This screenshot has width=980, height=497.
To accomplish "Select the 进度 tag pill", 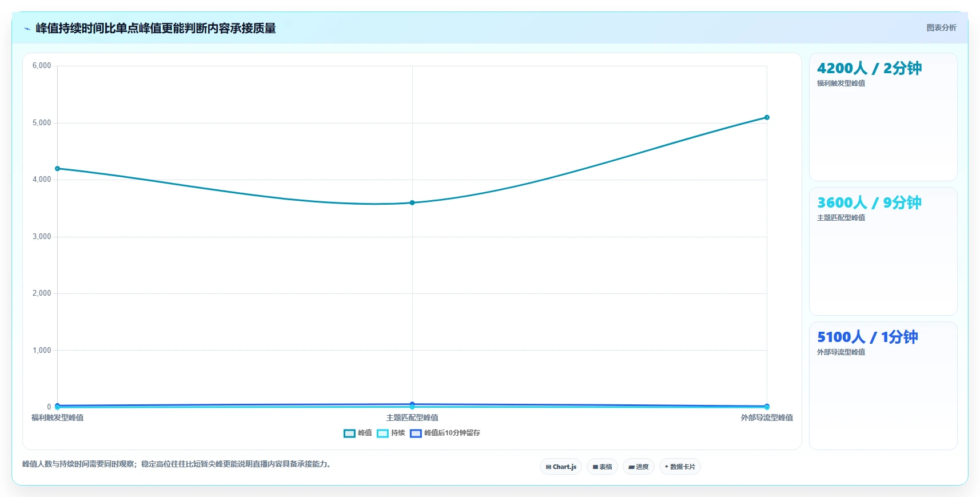I will tap(638, 467).
